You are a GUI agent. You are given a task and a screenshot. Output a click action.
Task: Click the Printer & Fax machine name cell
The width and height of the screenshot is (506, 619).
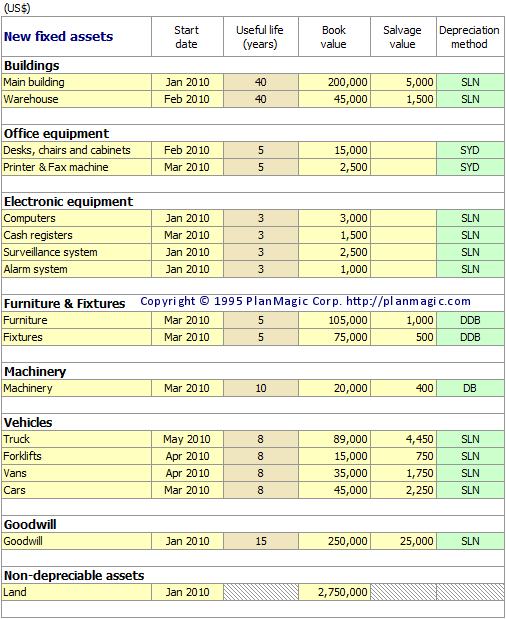(x=77, y=167)
